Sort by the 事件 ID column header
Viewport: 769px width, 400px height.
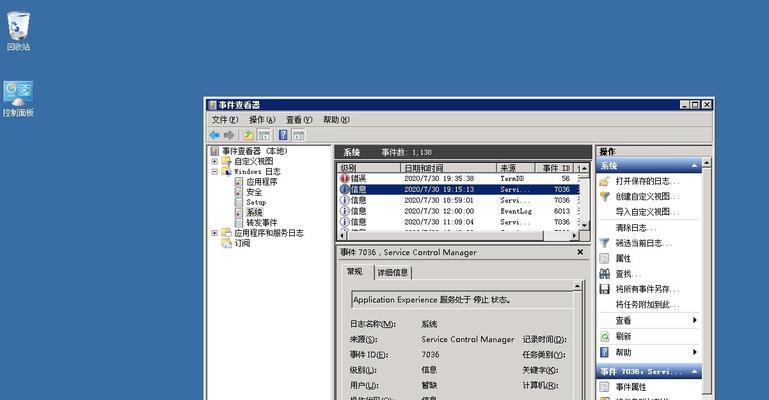tap(554, 168)
